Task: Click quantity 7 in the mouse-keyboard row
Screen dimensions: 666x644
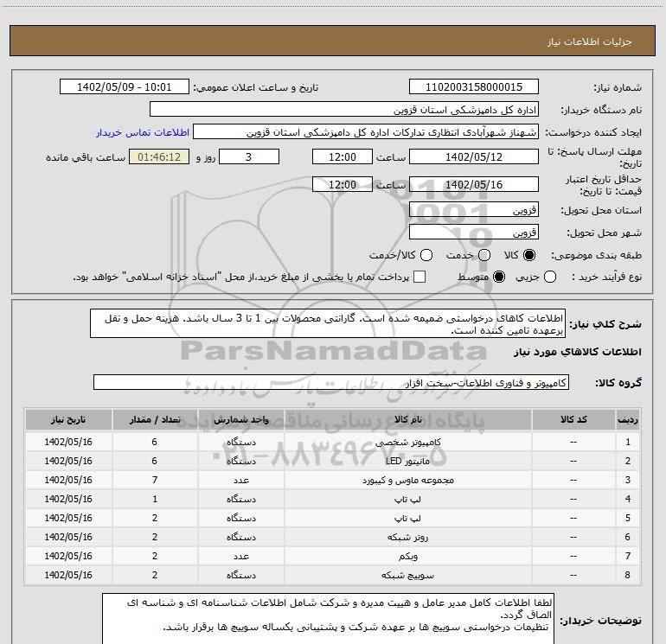Action: (155, 480)
